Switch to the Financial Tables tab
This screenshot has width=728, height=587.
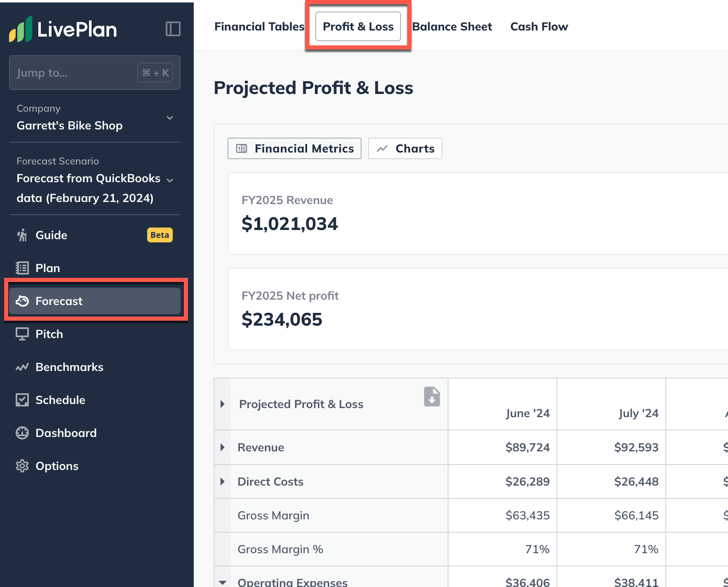259,26
